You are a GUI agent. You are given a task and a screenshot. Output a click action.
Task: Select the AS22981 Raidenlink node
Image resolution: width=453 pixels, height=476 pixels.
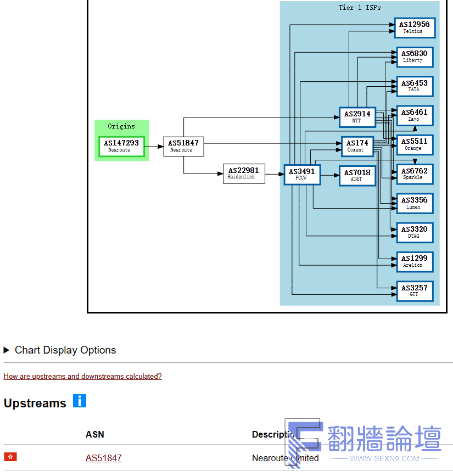[244, 173]
